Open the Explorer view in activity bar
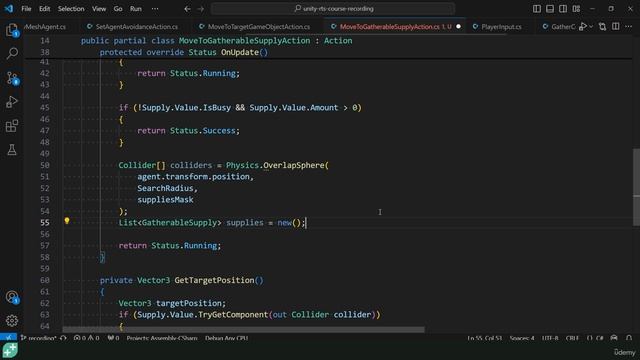The width and height of the screenshot is (640, 360). pyautogui.click(x=12, y=30)
